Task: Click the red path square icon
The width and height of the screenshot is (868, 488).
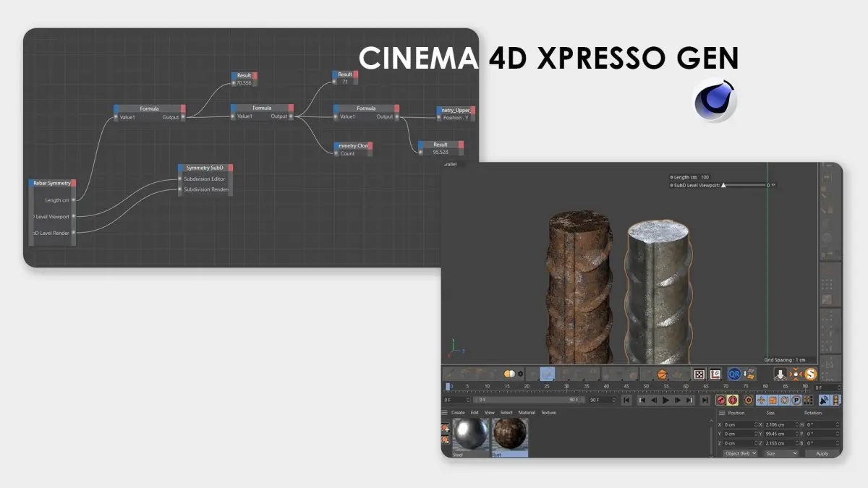Action: point(715,374)
